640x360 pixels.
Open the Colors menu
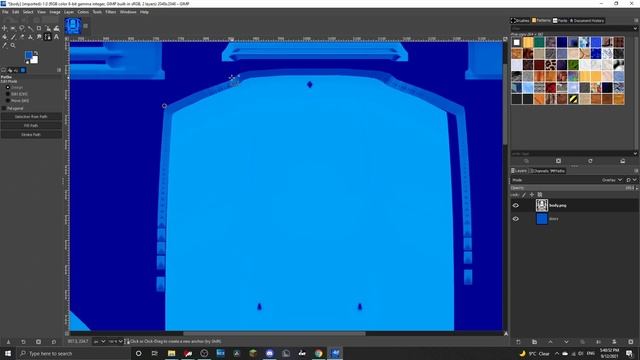(83, 12)
